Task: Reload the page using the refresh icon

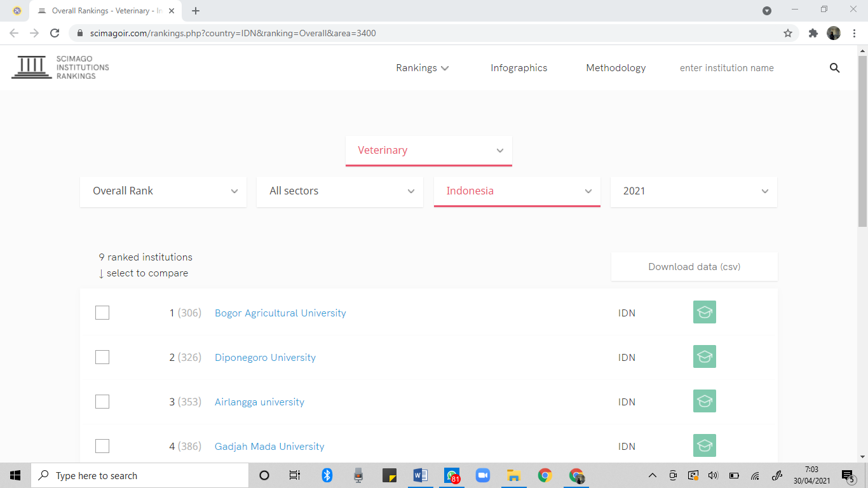Action: click(55, 33)
